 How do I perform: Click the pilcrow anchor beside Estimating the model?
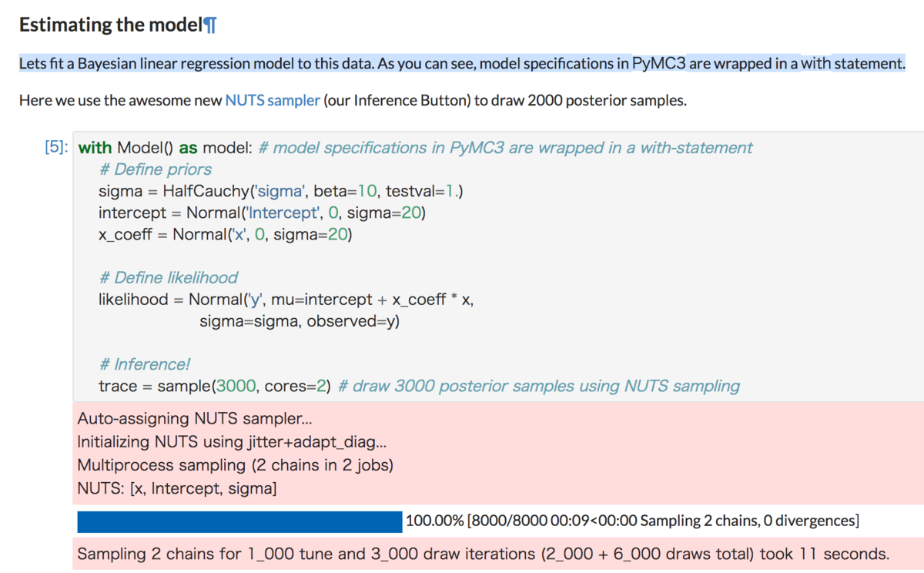click(x=209, y=25)
